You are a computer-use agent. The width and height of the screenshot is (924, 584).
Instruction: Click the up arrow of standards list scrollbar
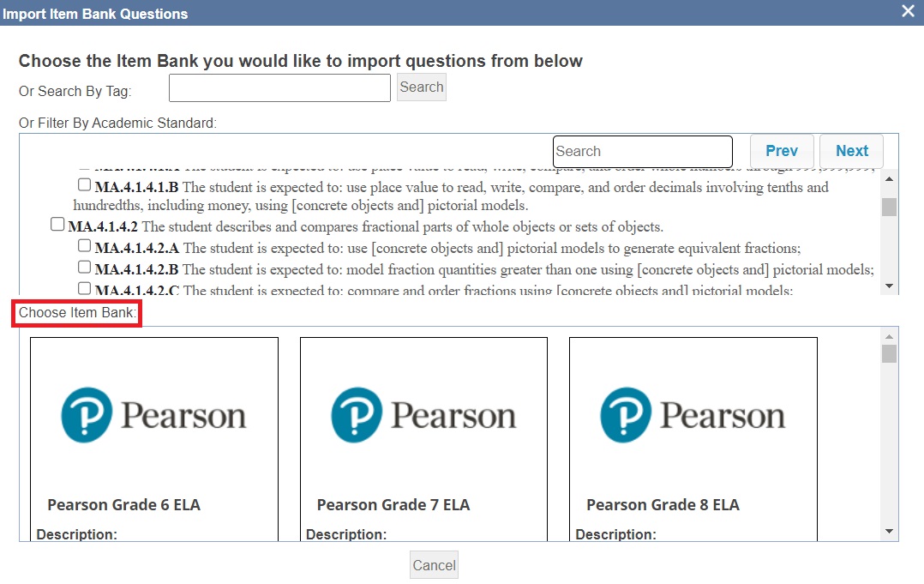click(x=889, y=178)
